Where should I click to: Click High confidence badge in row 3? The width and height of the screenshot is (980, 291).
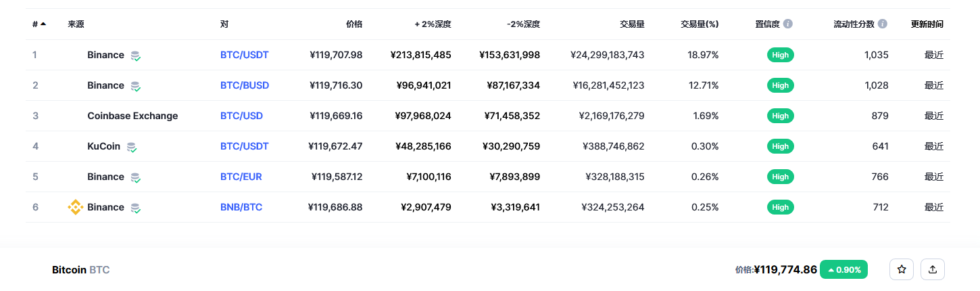tap(781, 116)
